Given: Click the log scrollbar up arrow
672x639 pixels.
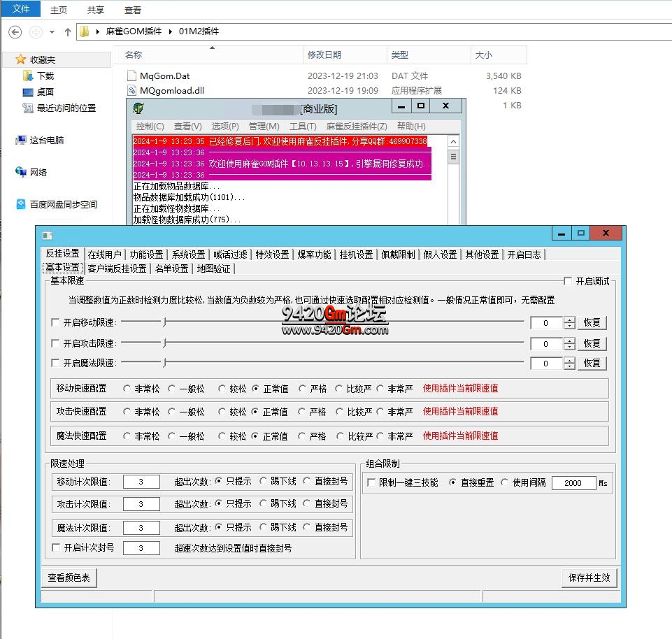Looking at the screenshot, I should tap(453, 141).
